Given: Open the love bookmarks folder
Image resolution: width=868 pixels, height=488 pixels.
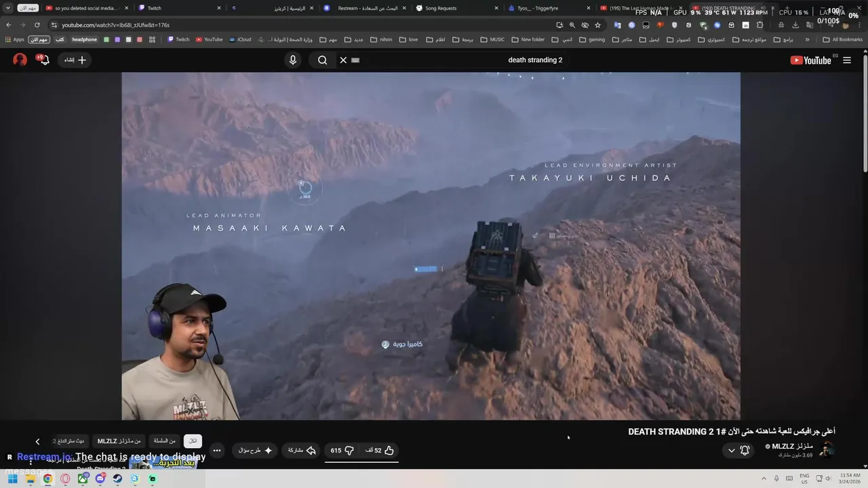Looking at the screenshot, I should point(408,39).
